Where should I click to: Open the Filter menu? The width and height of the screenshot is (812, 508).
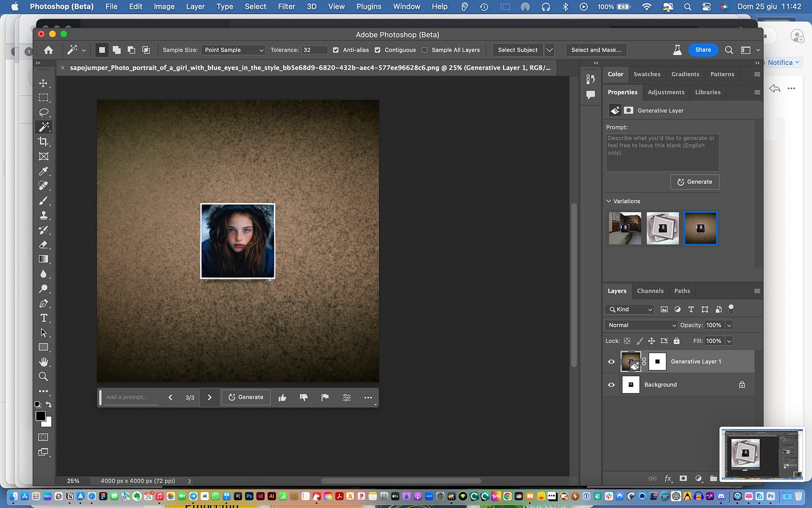[x=286, y=7]
